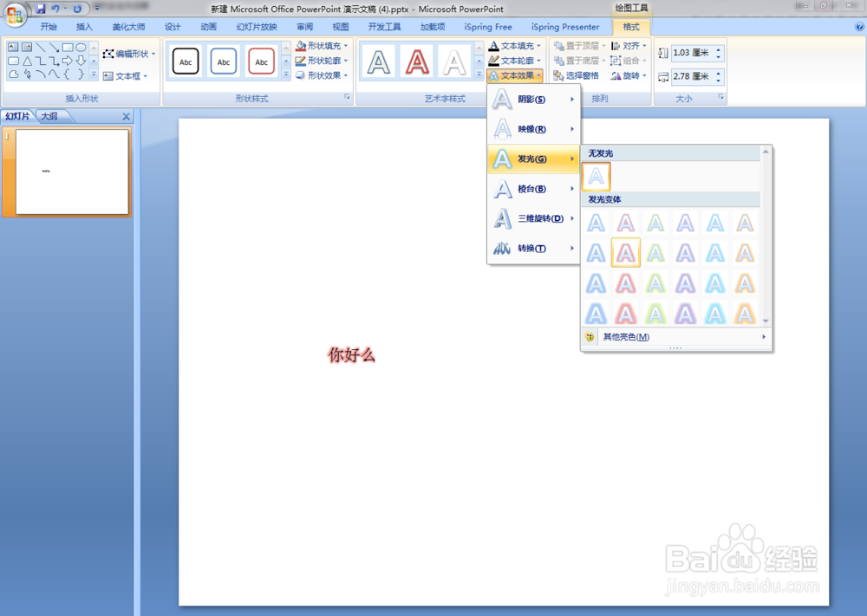Expand Text Outline (文本轮廓) dropdown
Viewport: 867px width, 616px height.
click(x=515, y=61)
